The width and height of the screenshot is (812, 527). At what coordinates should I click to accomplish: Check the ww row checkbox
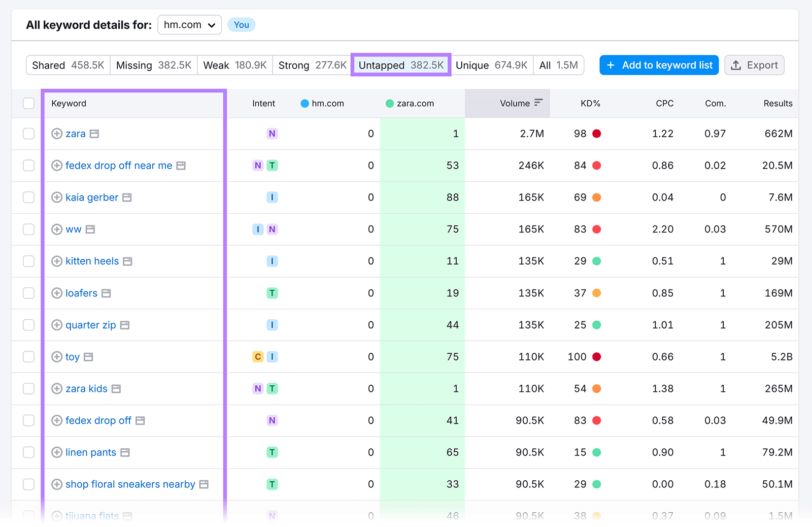click(x=29, y=229)
